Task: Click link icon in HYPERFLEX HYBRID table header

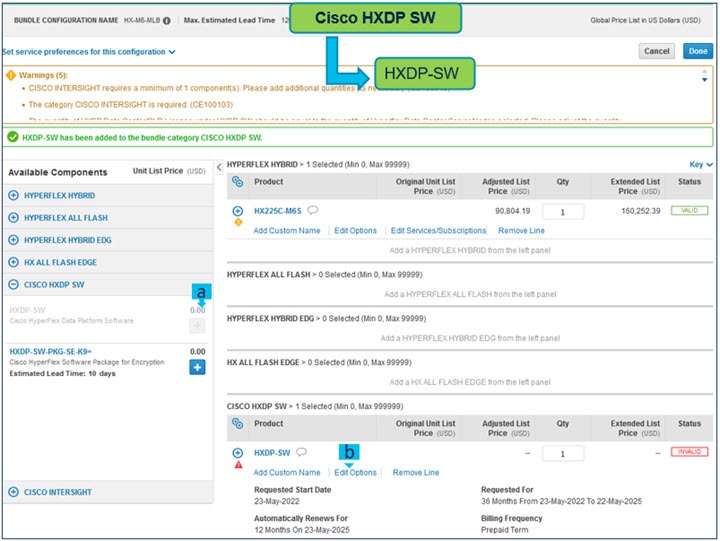Action: (237, 181)
